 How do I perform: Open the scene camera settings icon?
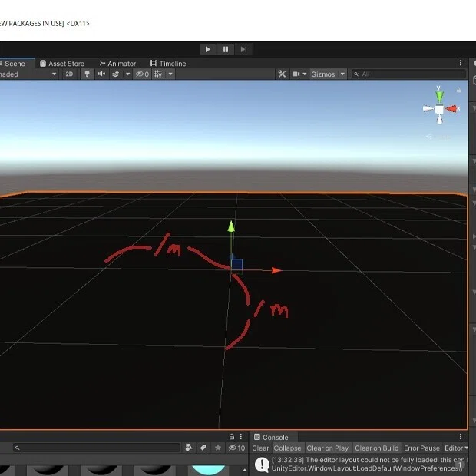click(x=296, y=74)
